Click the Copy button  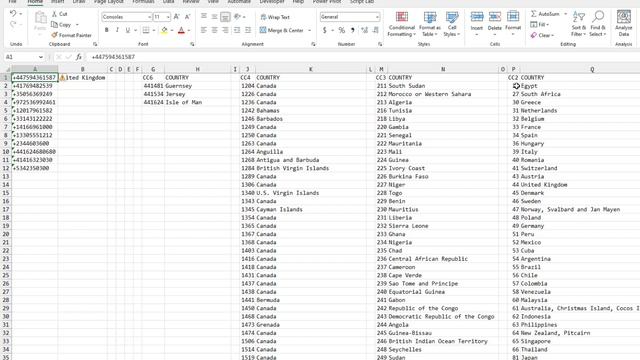(x=61, y=25)
